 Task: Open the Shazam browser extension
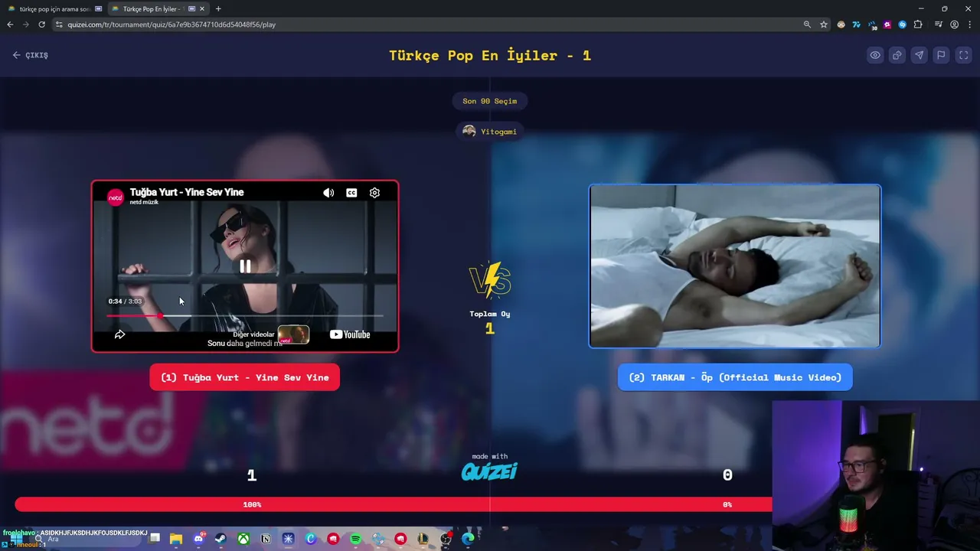click(x=903, y=24)
